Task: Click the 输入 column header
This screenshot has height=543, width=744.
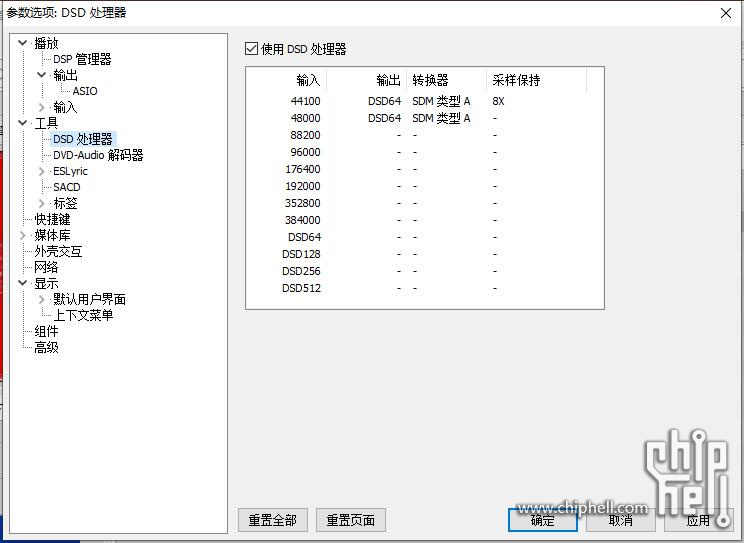Action: coord(287,80)
